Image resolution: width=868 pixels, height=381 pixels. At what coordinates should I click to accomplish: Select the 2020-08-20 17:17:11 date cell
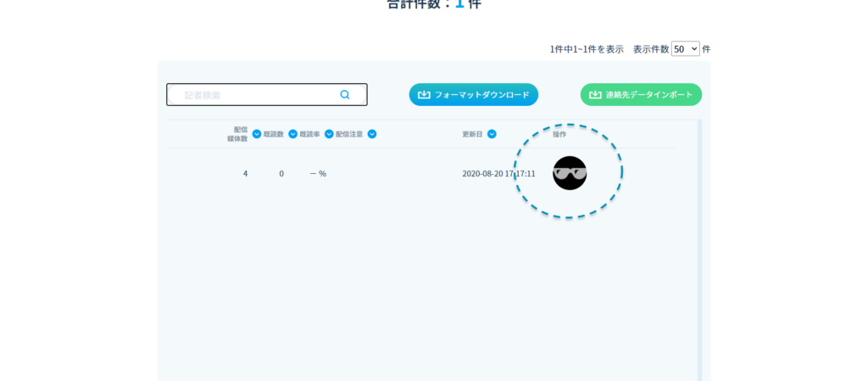(498, 174)
